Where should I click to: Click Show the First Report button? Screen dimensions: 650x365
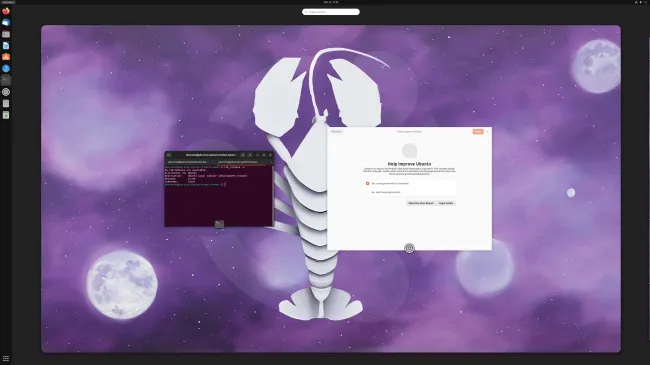coord(421,203)
